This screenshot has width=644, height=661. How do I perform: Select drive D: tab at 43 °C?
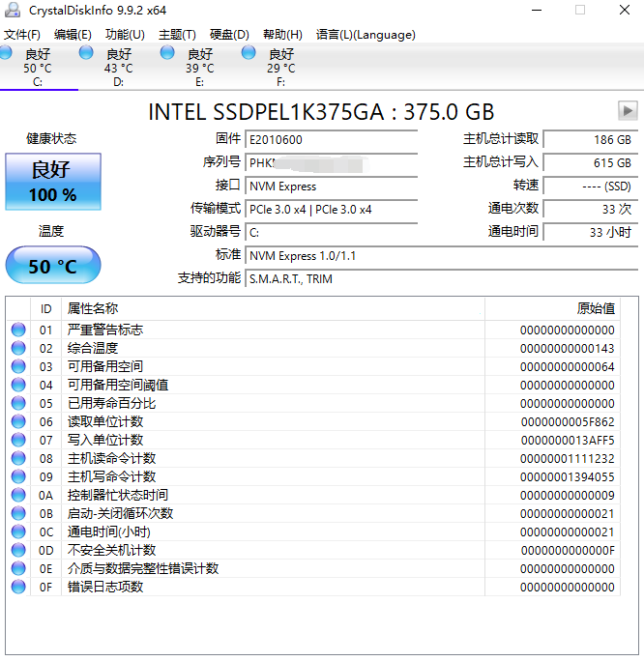119,68
